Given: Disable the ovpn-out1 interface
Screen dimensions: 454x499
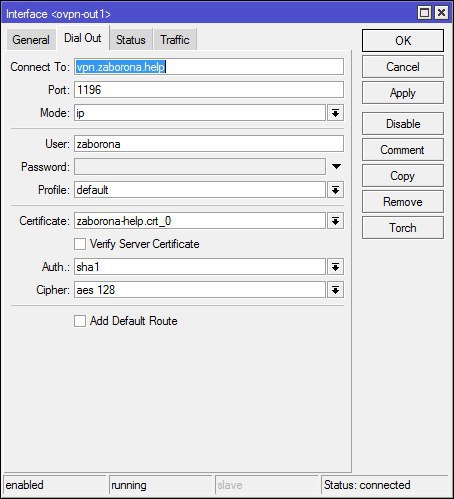Looking at the screenshot, I should 403,124.
